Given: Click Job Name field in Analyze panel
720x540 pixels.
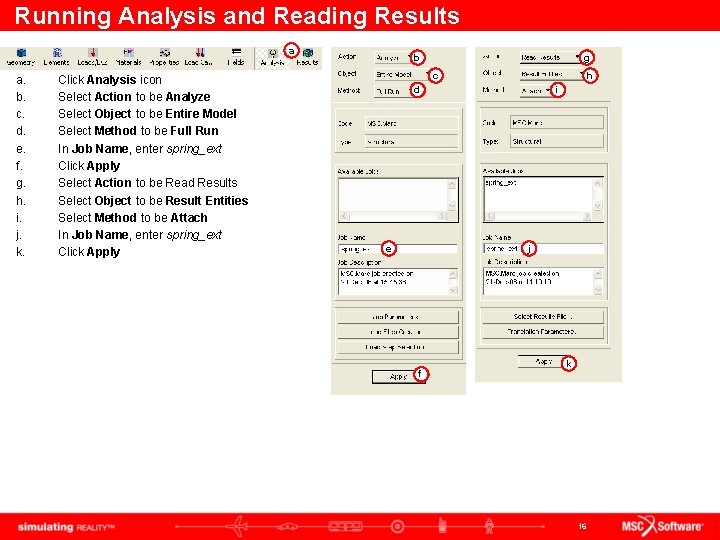Looking at the screenshot, I should coord(398,249).
